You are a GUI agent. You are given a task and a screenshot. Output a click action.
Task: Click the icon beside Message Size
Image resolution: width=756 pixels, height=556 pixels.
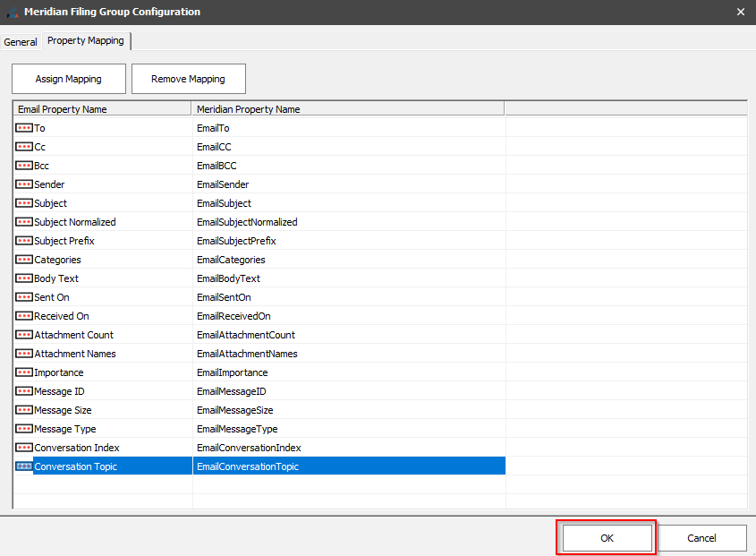pos(23,410)
